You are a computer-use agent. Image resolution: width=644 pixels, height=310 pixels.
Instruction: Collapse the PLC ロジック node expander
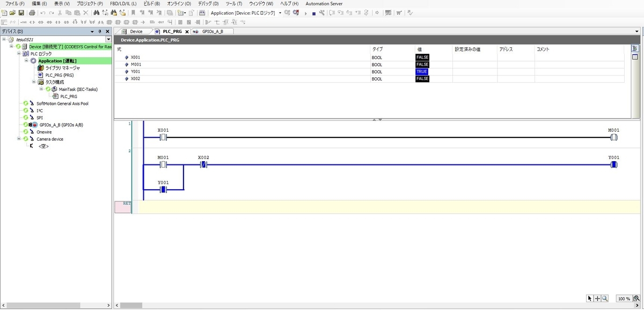18,54
